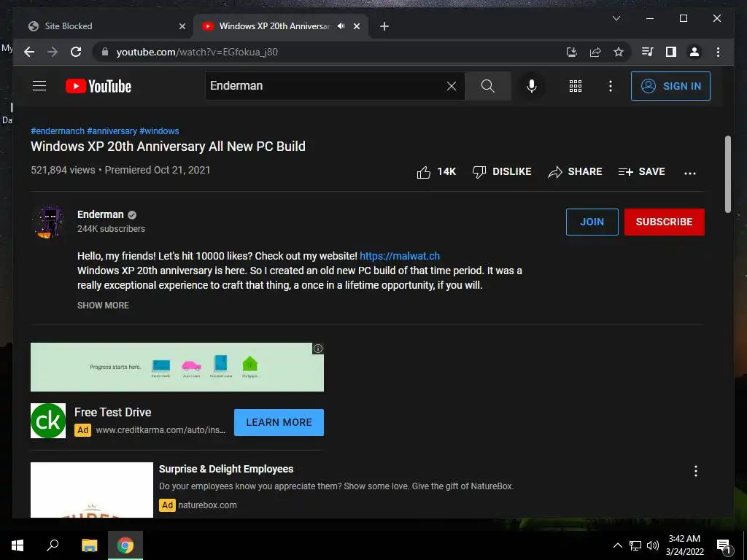
Task: Click Chrome icon in taskbar
Action: pos(125,545)
